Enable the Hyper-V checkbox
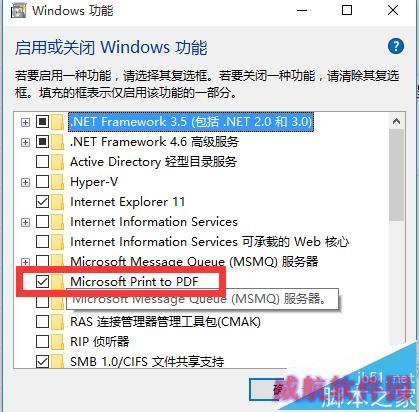The width and height of the screenshot is (419, 412). [x=42, y=182]
